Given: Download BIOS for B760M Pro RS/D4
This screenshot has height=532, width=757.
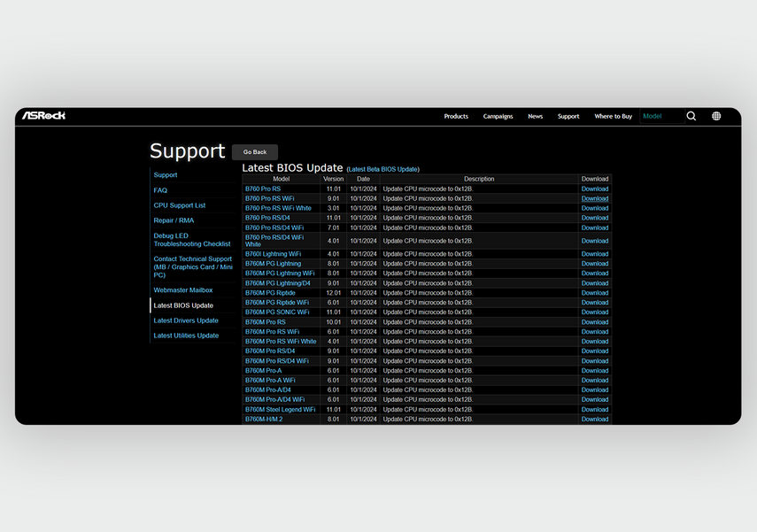Looking at the screenshot, I should pyautogui.click(x=595, y=351).
